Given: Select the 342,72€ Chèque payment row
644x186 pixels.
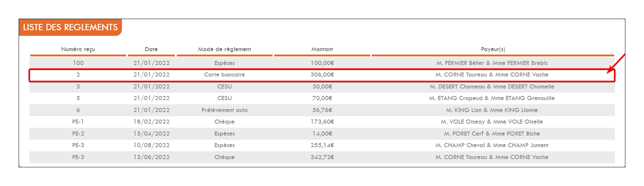Looking at the screenshot, I should [x=322, y=157].
